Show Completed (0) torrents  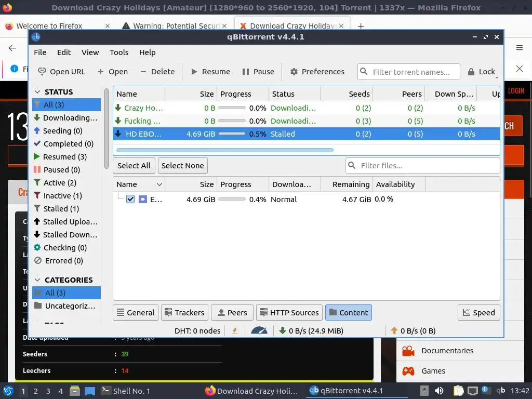66,143
